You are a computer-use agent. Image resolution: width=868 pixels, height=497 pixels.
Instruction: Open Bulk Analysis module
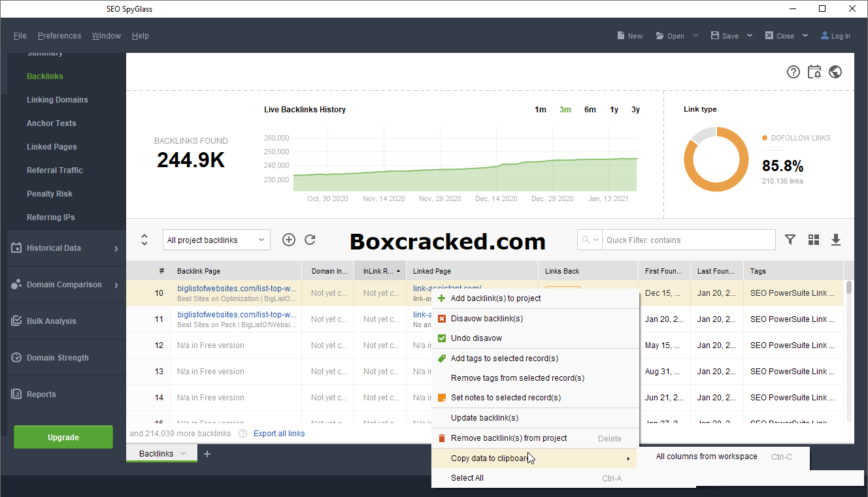point(66,321)
